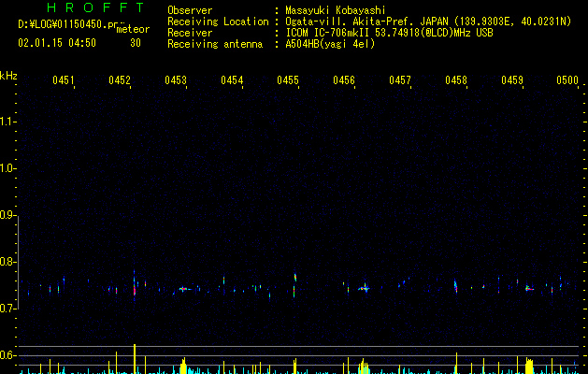Select the 0454 time marker
Screen dimensions: 588x374
pos(232,80)
